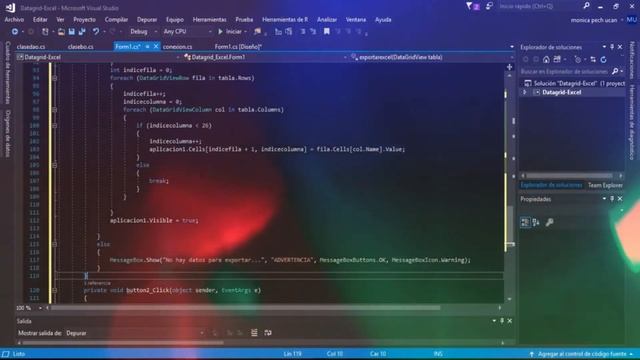Click Agregar al control de código fuente

582,354
